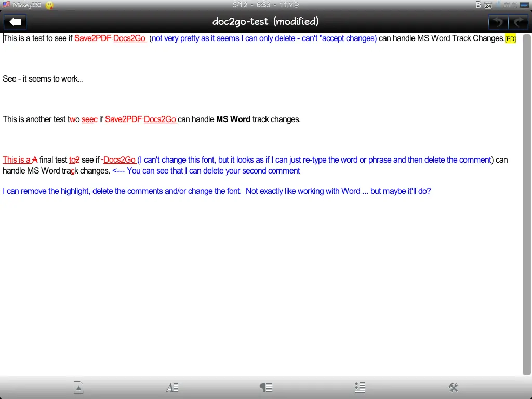
Task: Click the calendar 24 status icon
Action: [488, 5]
